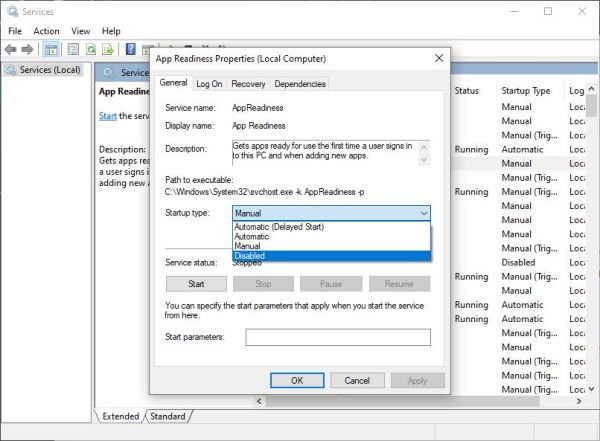Open the Help menu
Image resolution: width=600 pixels, height=441 pixels.
point(111,31)
